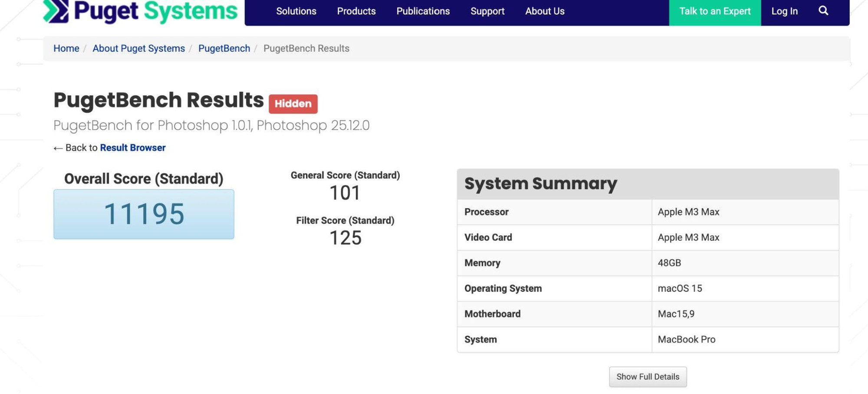Click the Memory value 48GB
This screenshot has height=394, width=868.
669,263
